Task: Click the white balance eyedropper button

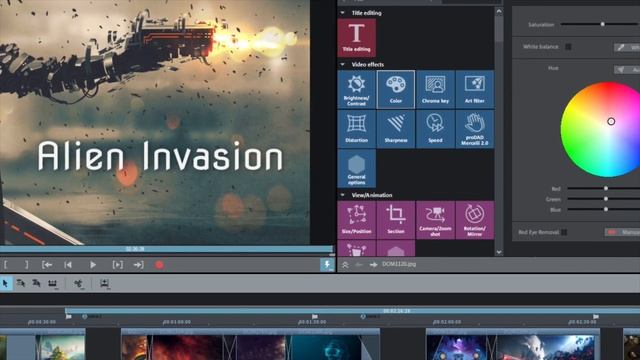Action: point(627,47)
